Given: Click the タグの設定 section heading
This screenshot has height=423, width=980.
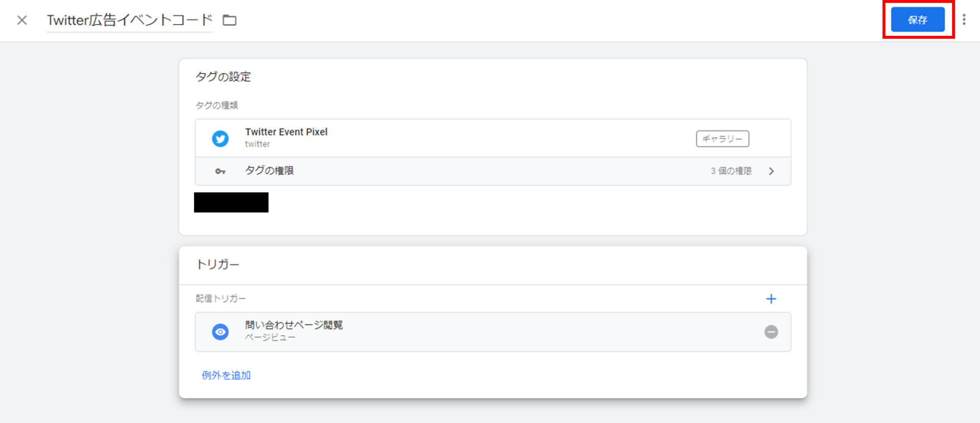Looking at the screenshot, I should pos(224,77).
